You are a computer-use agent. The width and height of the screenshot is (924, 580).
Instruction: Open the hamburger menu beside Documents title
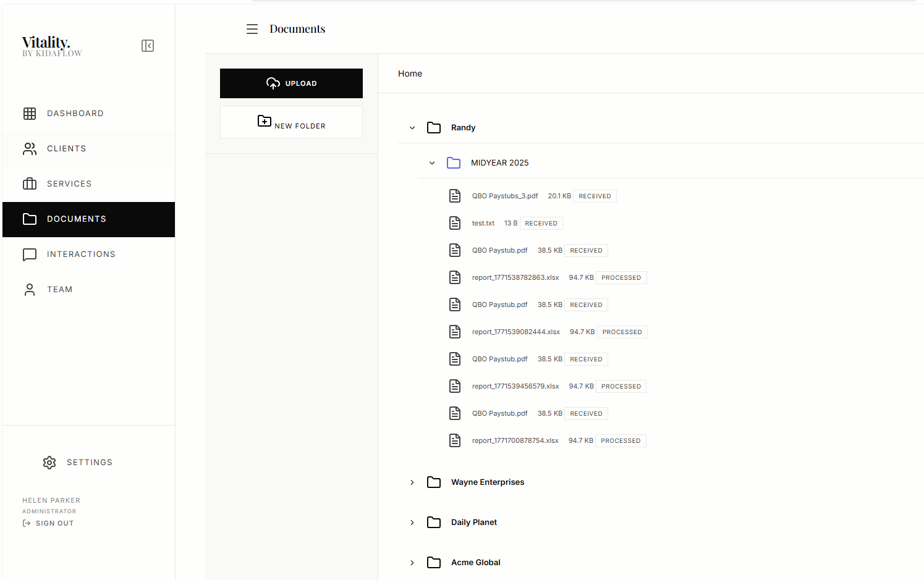coord(252,28)
